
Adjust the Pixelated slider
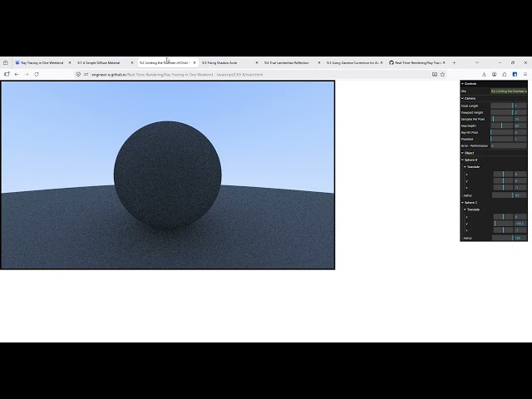[502, 139]
